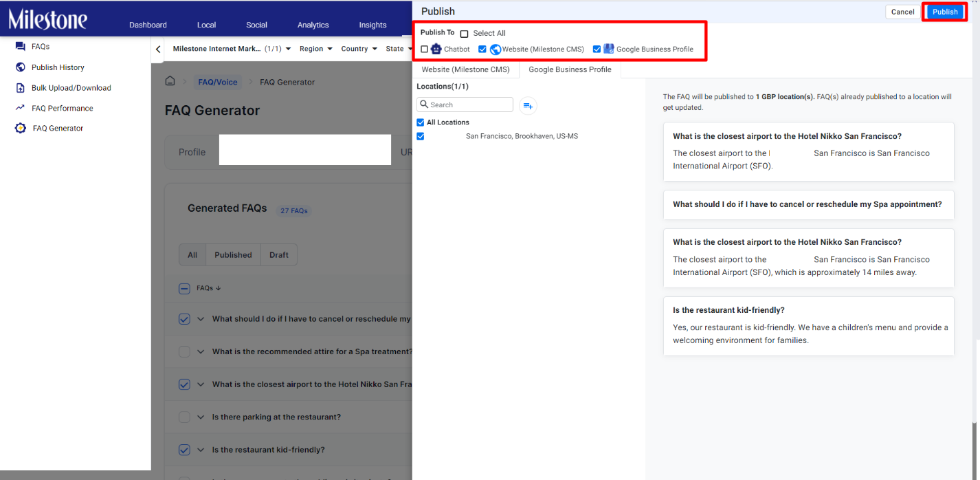Open the State filter dropdown

[x=399, y=49]
